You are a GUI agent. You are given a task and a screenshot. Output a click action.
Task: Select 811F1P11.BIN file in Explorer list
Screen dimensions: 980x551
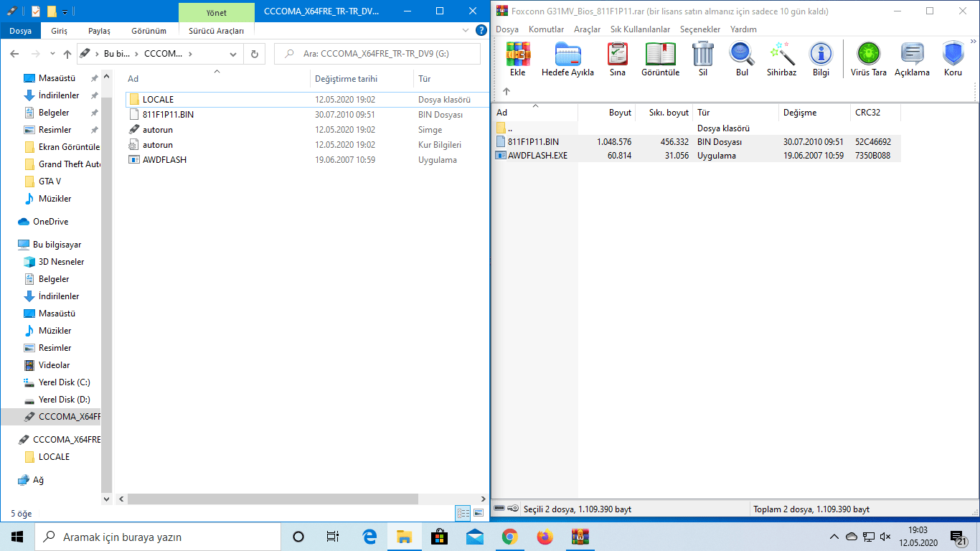(168, 115)
